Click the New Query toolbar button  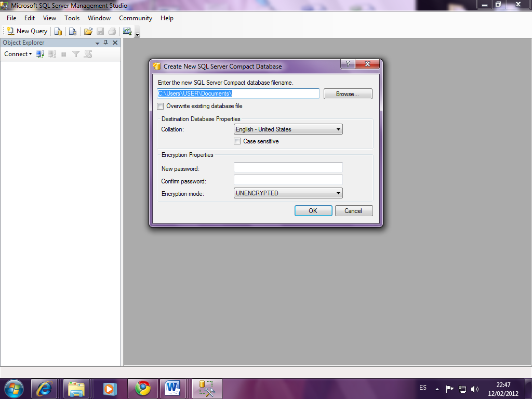27,31
